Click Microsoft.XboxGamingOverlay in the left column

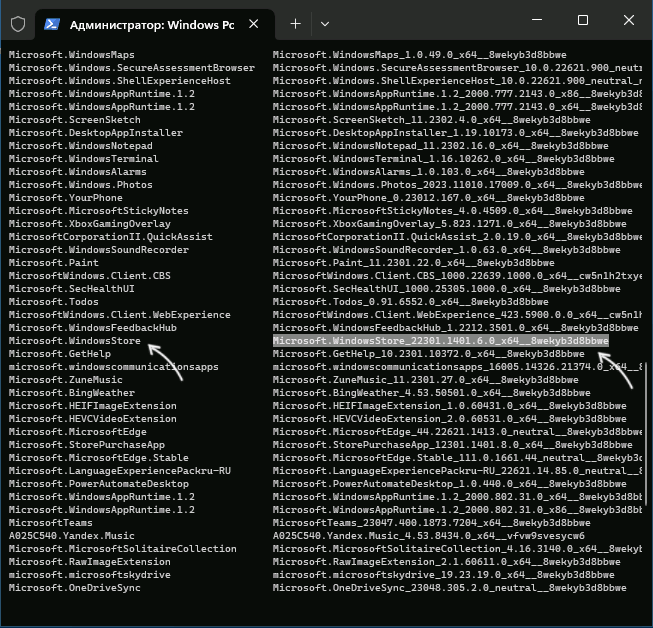pos(90,224)
